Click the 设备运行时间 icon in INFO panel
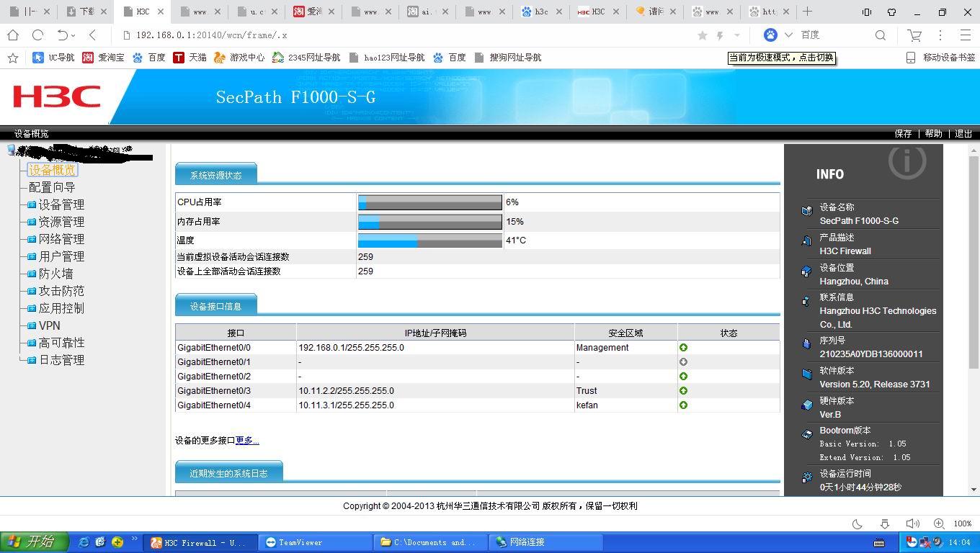This screenshot has width=980, height=553. [x=806, y=477]
